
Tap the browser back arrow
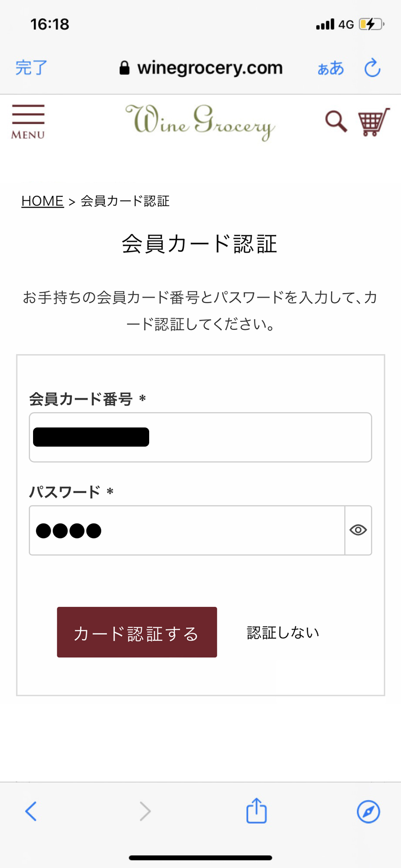pyautogui.click(x=30, y=811)
